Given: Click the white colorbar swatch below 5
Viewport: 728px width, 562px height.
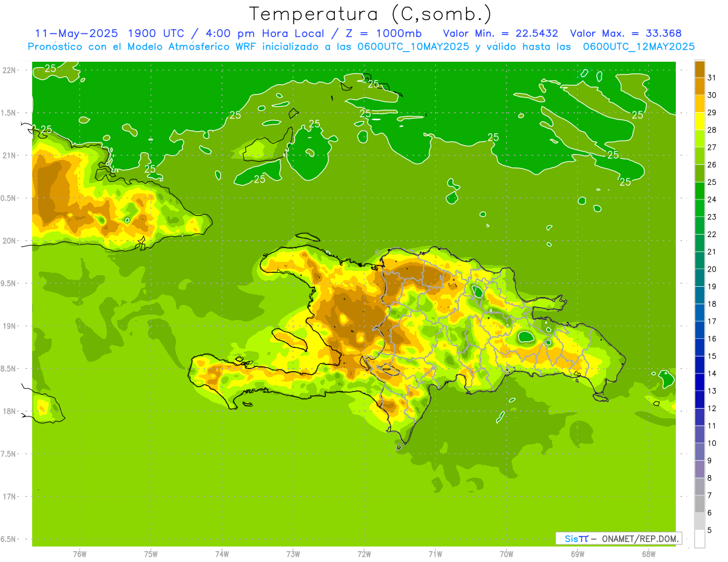Looking at the screenshot, I should [x=699, y=539].
